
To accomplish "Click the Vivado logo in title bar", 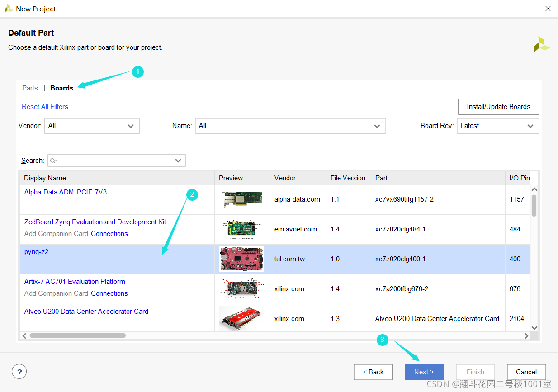I will pyautogui.click(x=8, y=9).
